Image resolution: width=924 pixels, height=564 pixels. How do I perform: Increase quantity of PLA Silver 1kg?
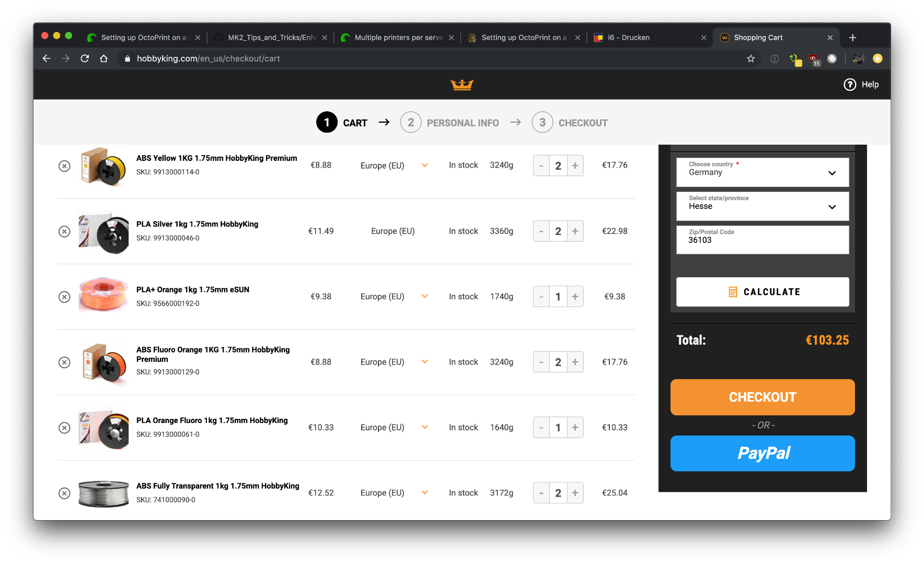(575, 231)
